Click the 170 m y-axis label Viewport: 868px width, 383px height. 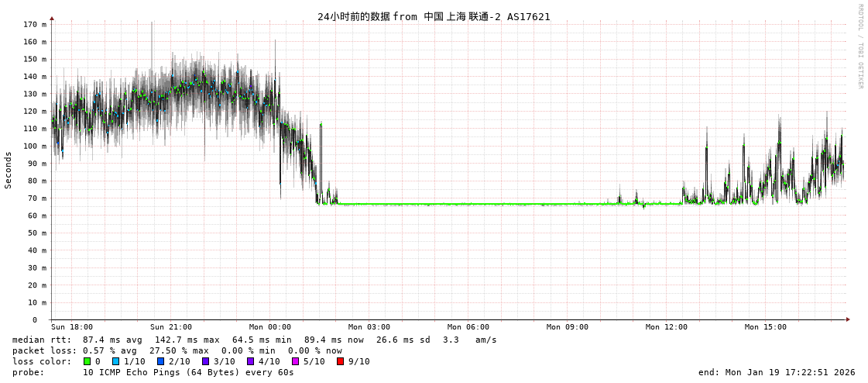pos(33,25)
